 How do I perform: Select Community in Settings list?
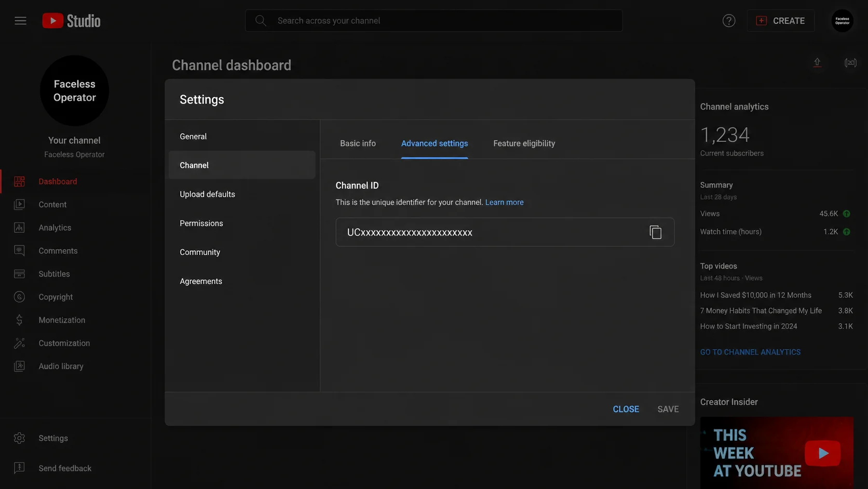[242, 252]
